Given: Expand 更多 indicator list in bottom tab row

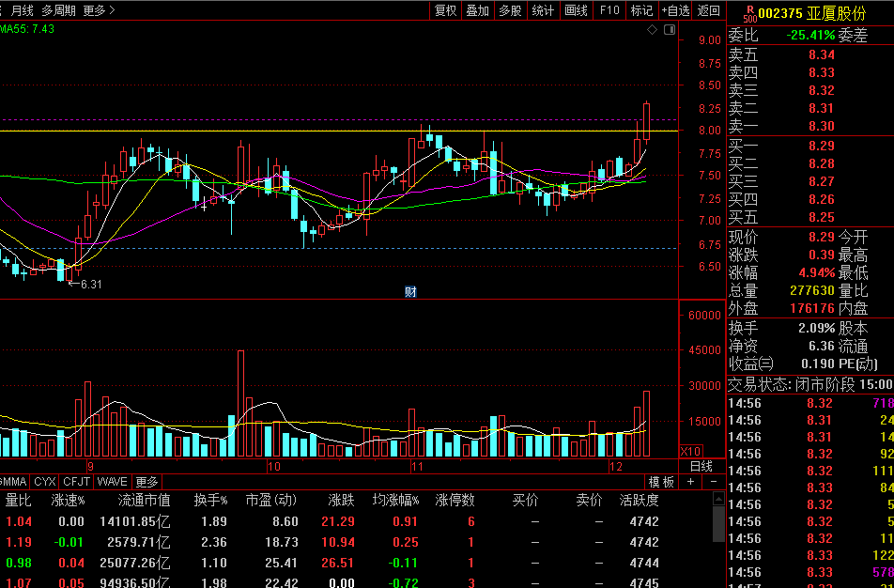Looking at the screenshot, I should point(146,482).
